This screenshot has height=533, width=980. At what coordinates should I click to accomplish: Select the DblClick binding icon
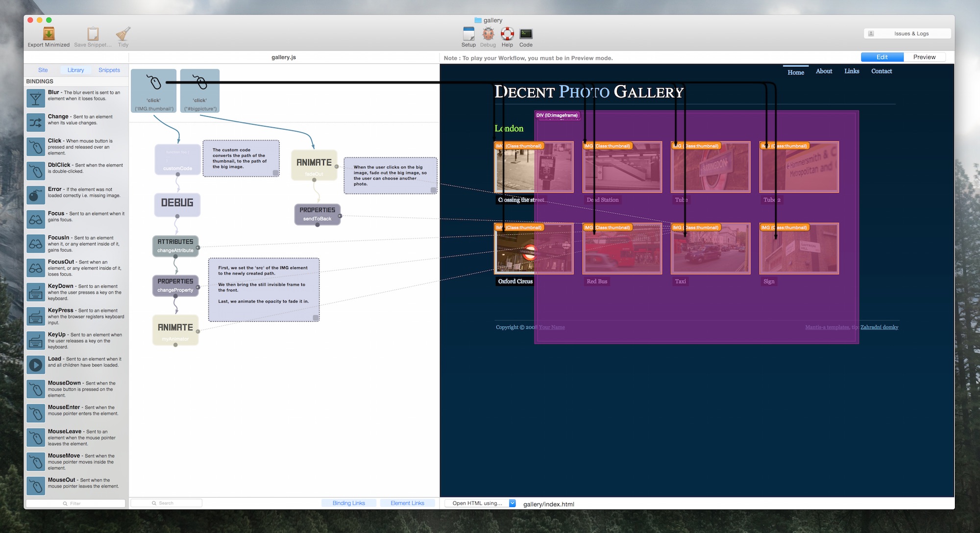click(x=36, y=171)
